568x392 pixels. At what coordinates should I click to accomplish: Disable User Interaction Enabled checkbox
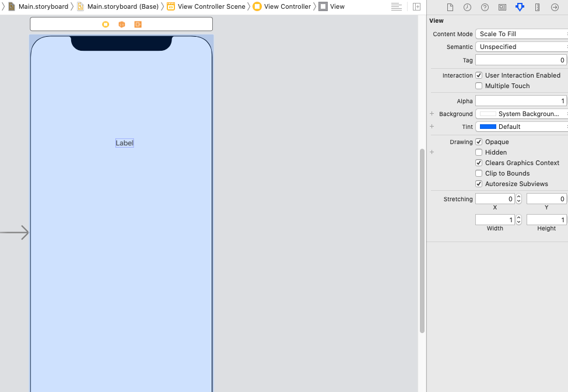479,75
